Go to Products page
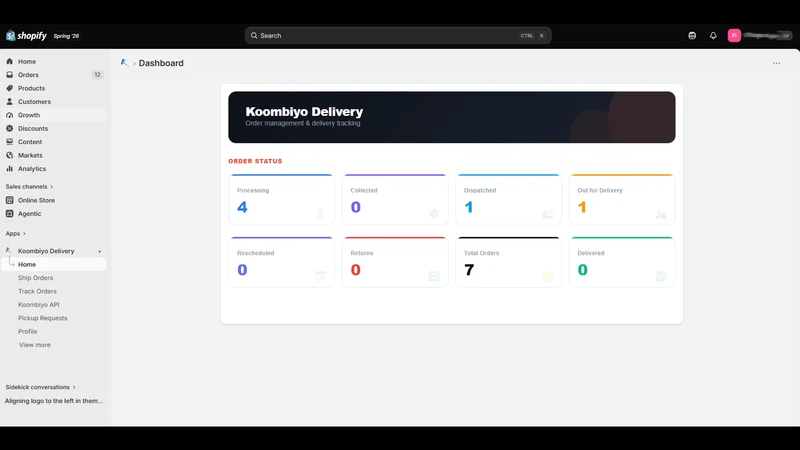Screen dimensions: 800x450 (x=31, y=88)
